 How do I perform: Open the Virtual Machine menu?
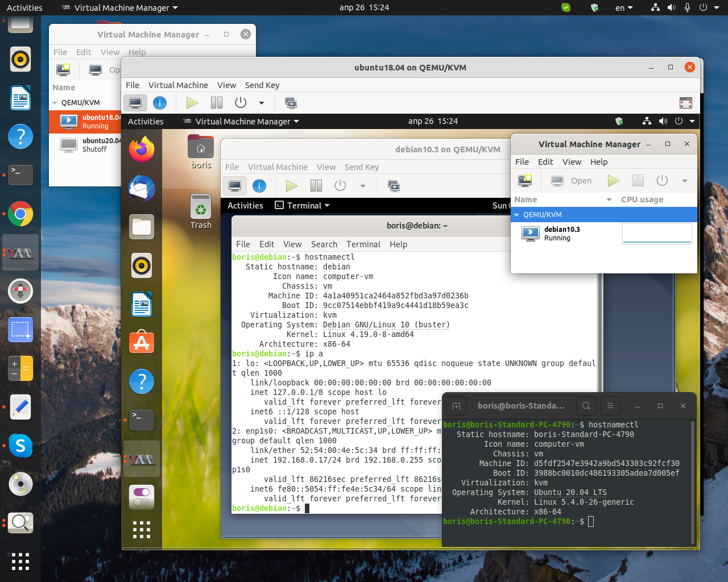pyautogui.click(x=179, y=85)
